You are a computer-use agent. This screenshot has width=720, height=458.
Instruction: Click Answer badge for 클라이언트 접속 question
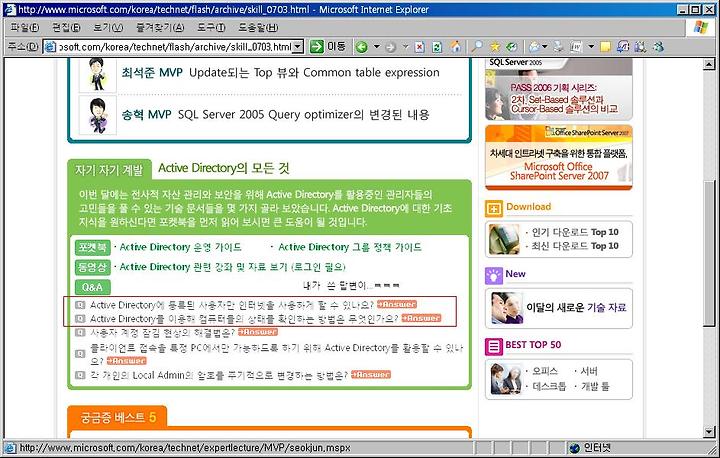[126, 361]
